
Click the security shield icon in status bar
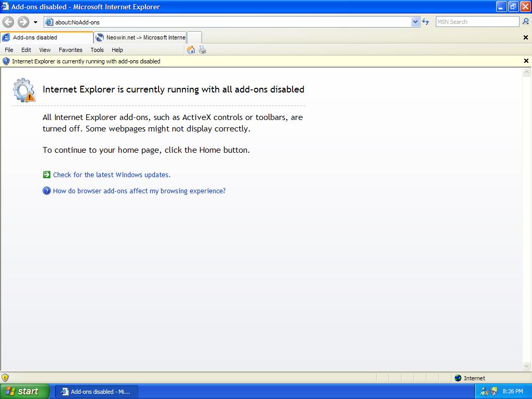(x=5, y=378)
